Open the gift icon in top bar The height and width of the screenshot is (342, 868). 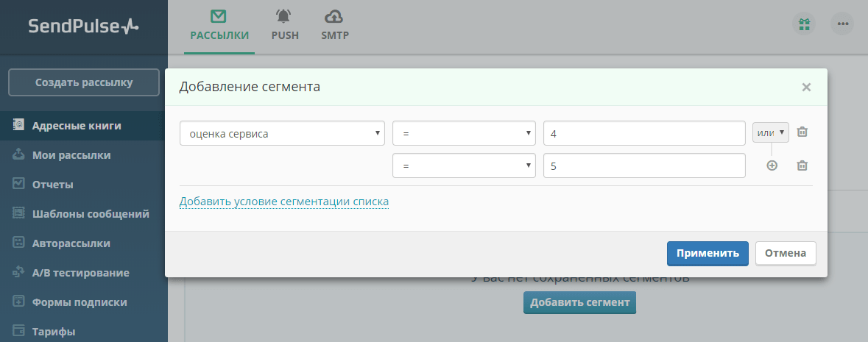coord(804,24)
